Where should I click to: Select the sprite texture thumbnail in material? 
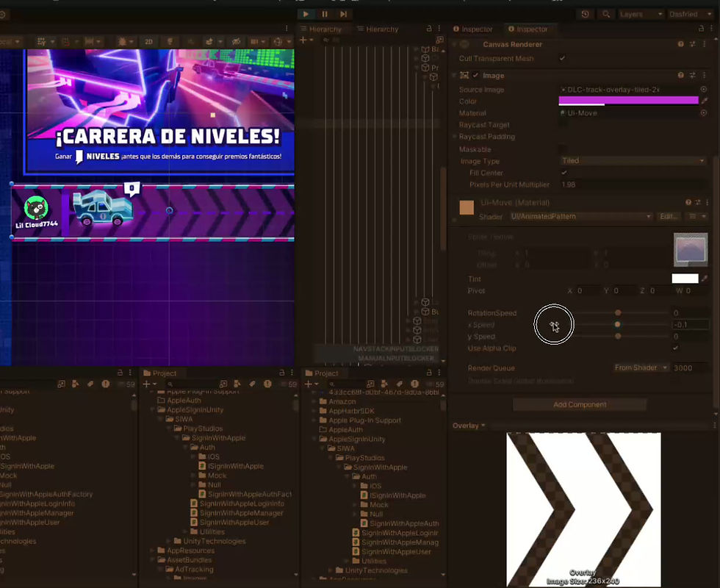point(690,249)
